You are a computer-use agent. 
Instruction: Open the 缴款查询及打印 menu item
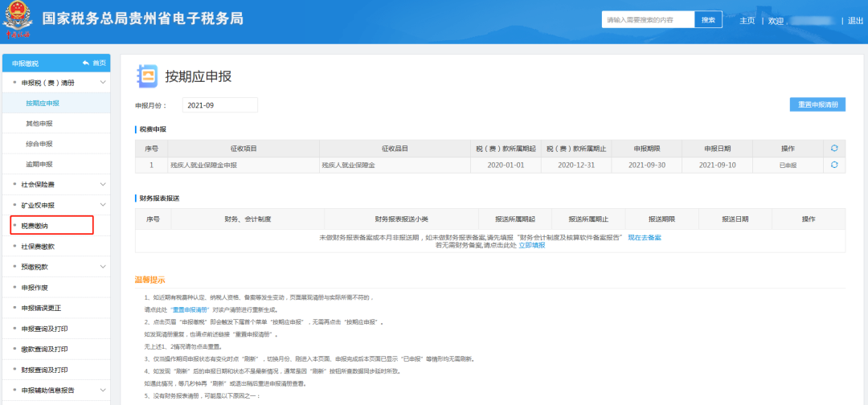tap(44, 349)
